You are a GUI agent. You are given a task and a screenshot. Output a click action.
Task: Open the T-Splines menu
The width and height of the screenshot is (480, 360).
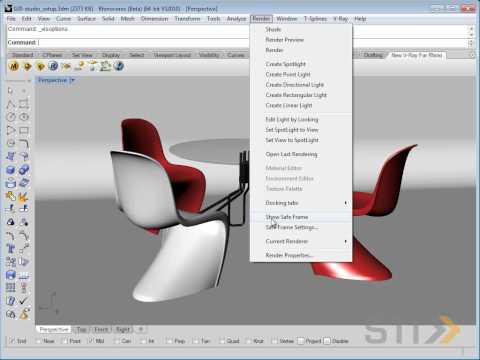[x=315, y=19]
